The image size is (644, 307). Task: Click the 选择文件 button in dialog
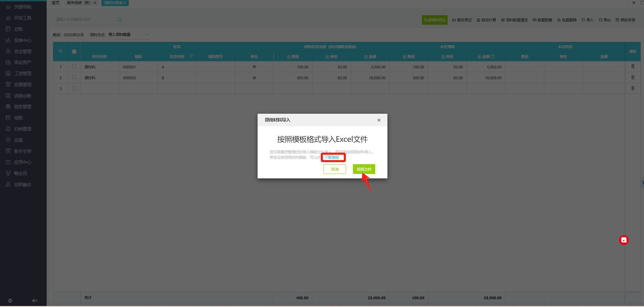(x=364, y=169)
